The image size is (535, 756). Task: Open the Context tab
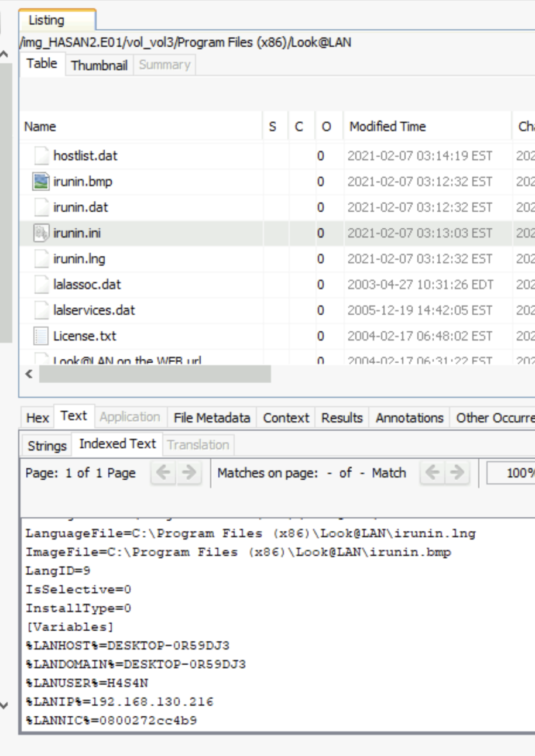[286, 418]
